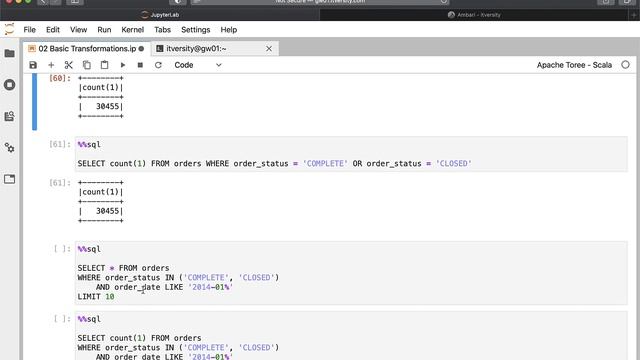
Task: Click the [61]: input prompt label
Action: (x=60, y=144)
